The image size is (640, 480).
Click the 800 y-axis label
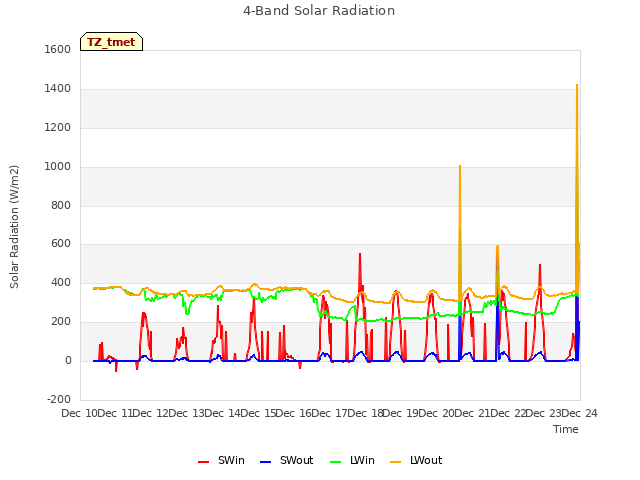tap(61, 205)
